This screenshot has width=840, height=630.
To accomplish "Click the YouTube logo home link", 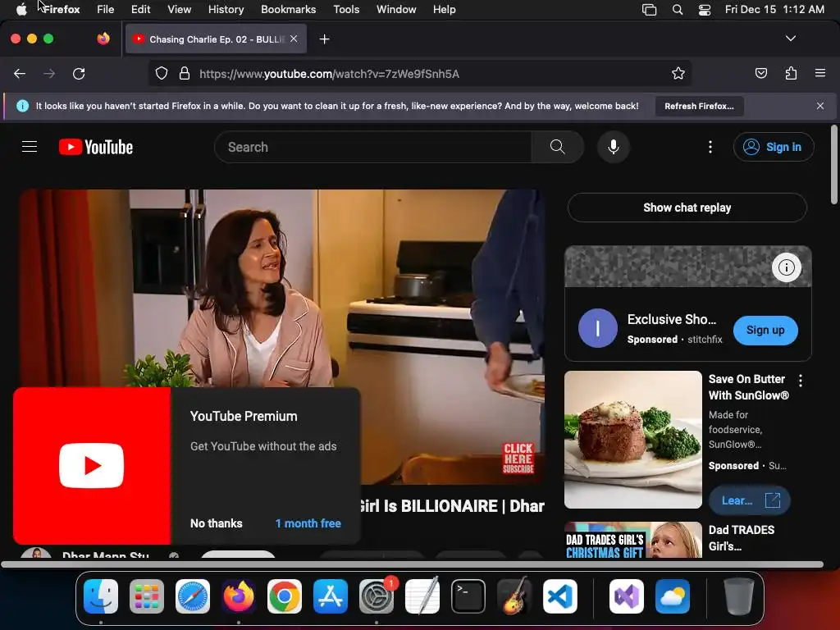I will tap(96, 147).
